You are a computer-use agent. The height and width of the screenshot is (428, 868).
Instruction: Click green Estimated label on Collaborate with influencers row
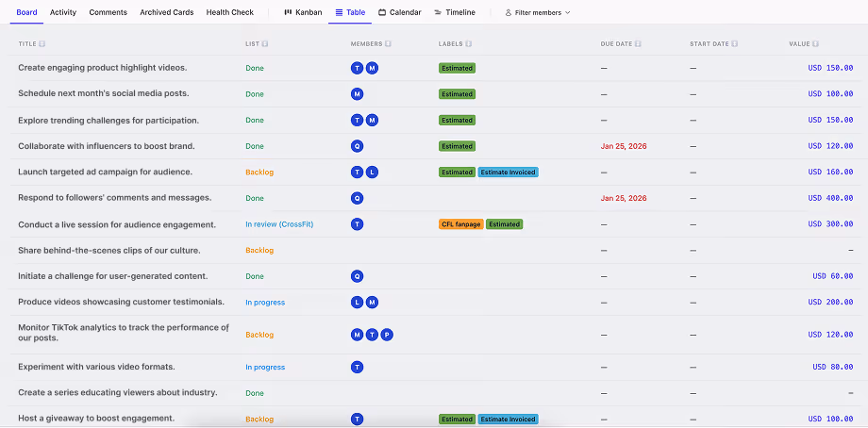(x=458, y=146)
